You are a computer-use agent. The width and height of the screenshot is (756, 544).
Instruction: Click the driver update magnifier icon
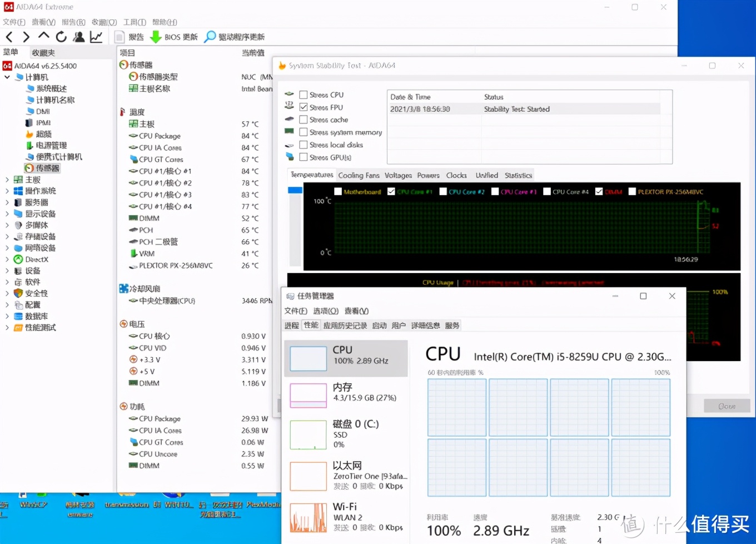210,37
